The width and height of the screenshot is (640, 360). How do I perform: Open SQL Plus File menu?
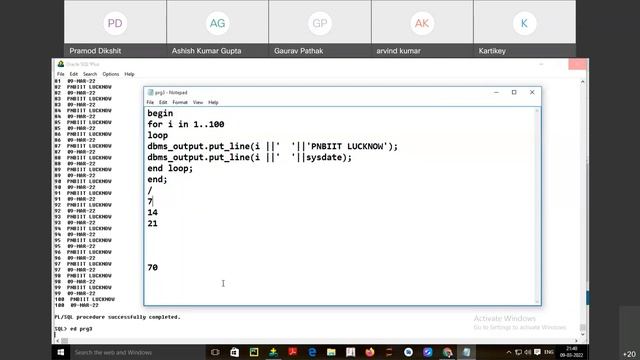[60, 74]
